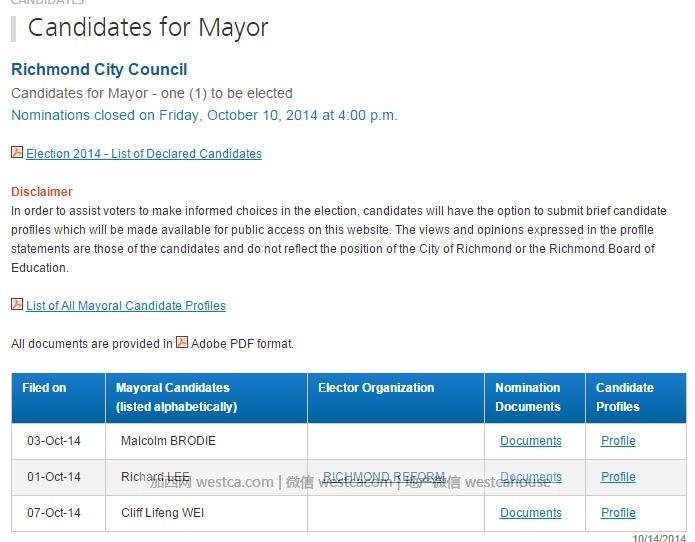Click the Filed on column header

pos(59,398)
